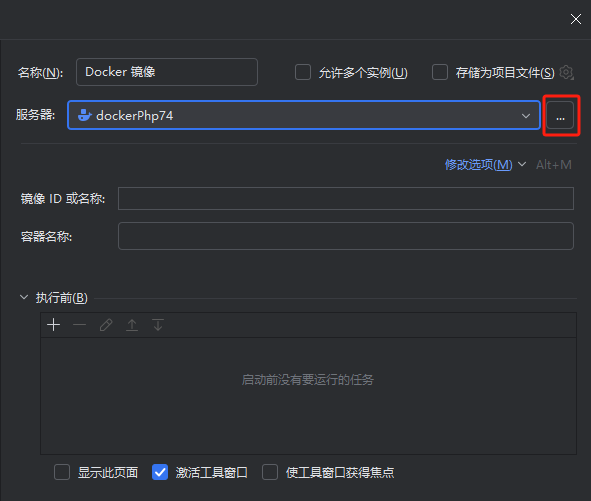Collapse the 执行前 section
This screenshot has height=501, width=591.
(x=24, y=297)
